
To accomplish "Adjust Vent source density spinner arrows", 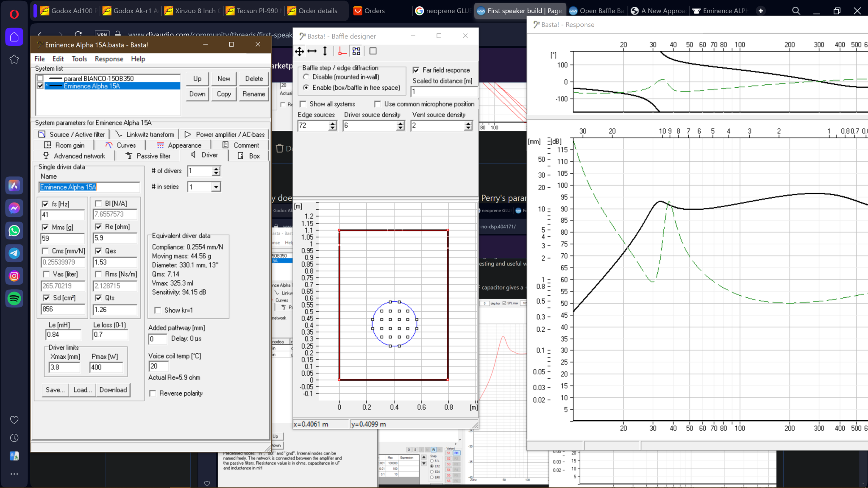I will 468,126.
